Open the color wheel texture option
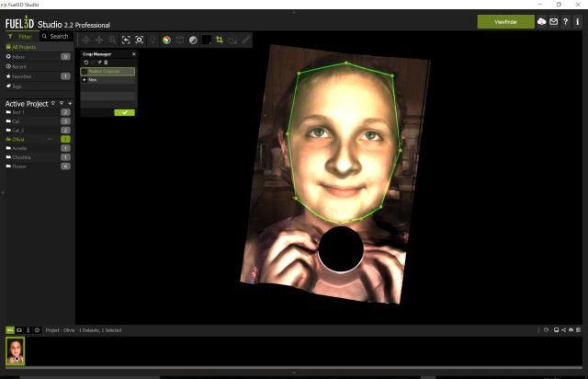Screen dimensions: 588x379 click(x=166, y=40)
